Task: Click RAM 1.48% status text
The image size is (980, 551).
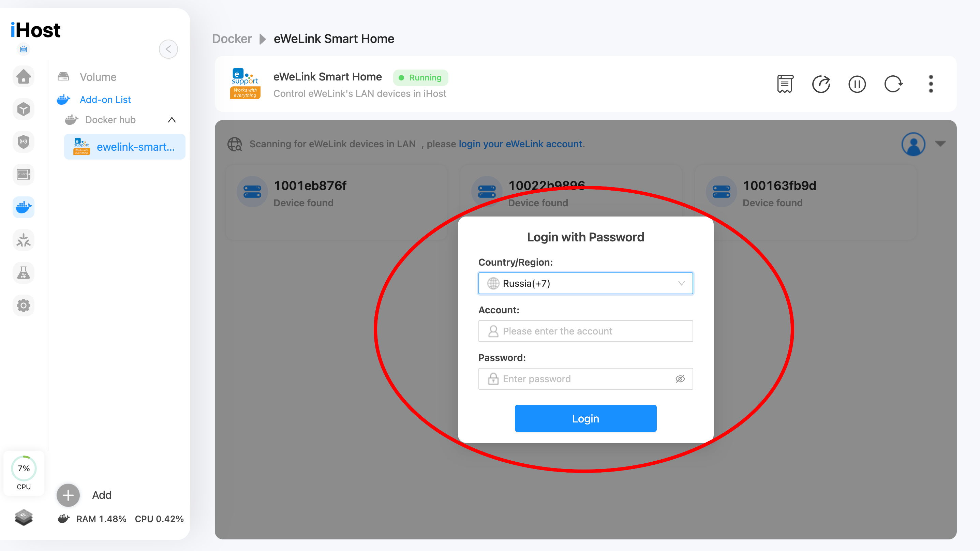Action: 101,519
